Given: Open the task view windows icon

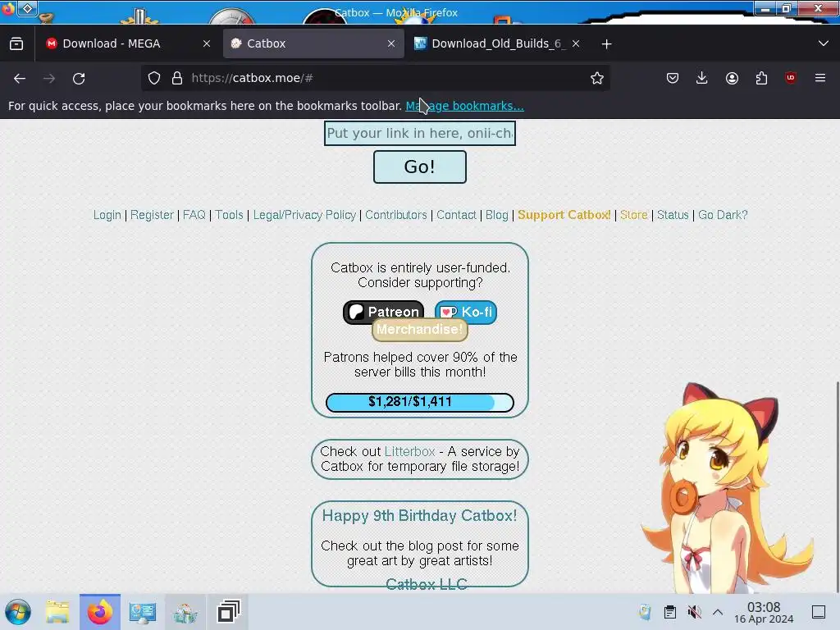Looking at the screenshot, I should point(228,611).
